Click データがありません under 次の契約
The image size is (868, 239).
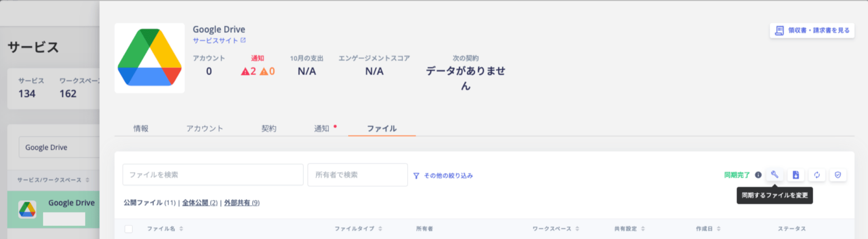click(x=466, y=78)
